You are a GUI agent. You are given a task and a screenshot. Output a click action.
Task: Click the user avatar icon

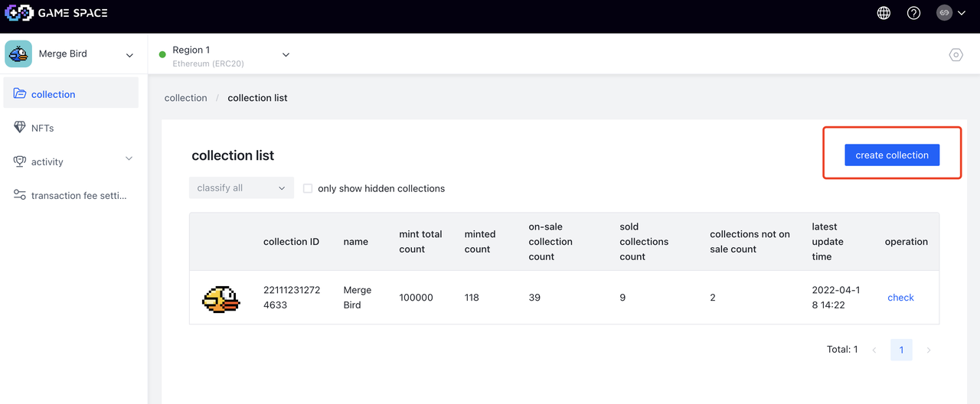click(x=944, y=13)
